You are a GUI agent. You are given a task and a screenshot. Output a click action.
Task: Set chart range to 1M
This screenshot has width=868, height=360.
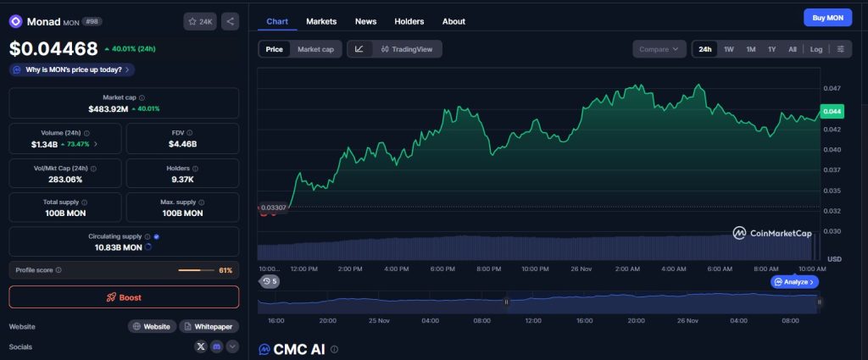click(x=751, y=49)
